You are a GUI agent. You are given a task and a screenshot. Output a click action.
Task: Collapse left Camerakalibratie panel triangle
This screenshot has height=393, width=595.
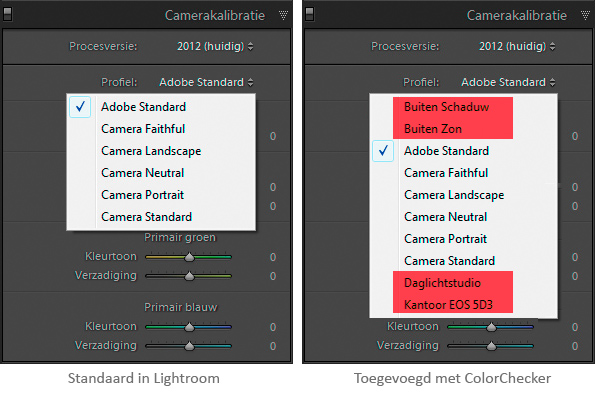click(x=283, y=15)
